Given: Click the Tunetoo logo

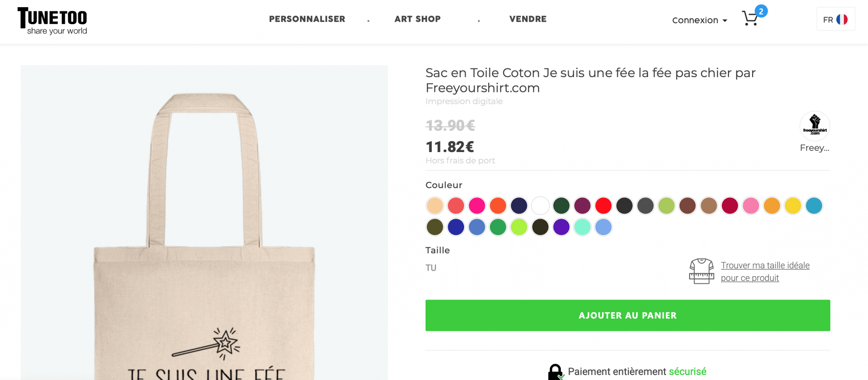Looking at the screenshot, I should pyautogui.click(x=52, y=20).
